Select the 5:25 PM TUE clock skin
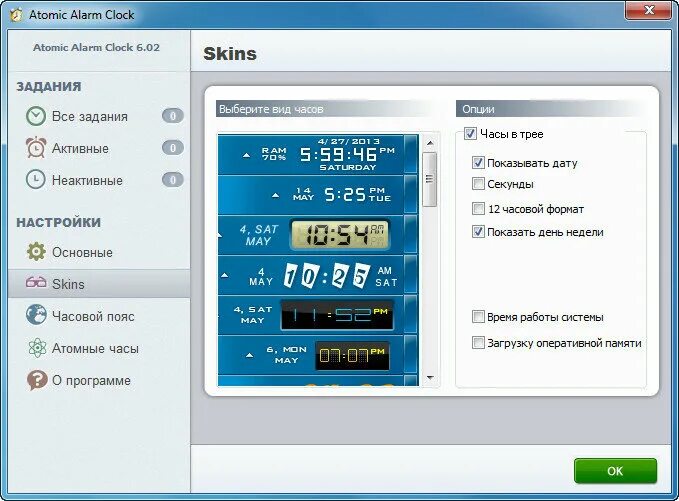This screenshot has width=679, height=501. pyautogui.click(x=318, y=194)
